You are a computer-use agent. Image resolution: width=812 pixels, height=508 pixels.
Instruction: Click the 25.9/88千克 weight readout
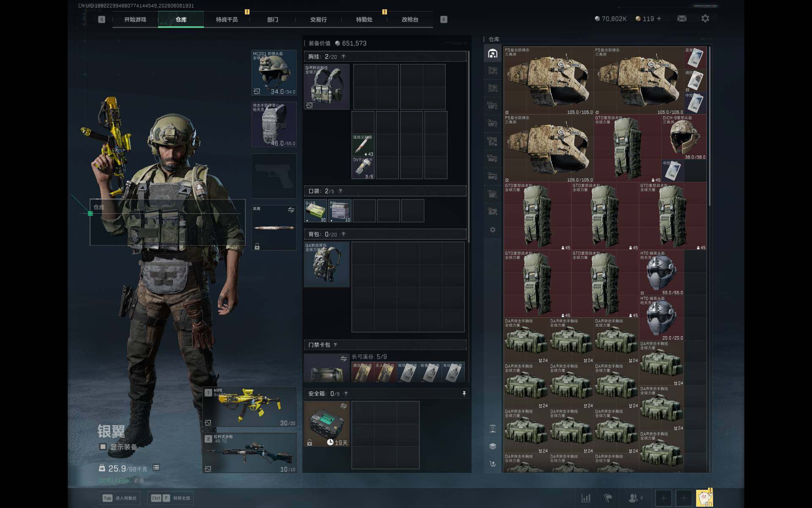[128, 469]
